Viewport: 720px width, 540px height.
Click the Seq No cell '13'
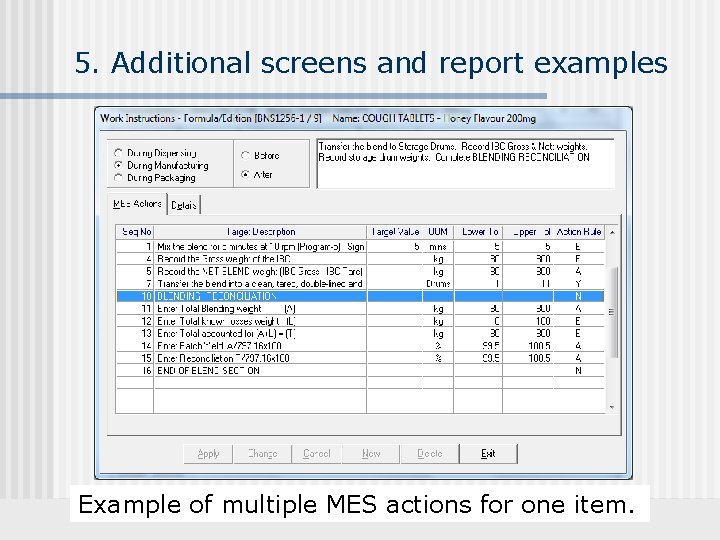click(x=135, y=333)
